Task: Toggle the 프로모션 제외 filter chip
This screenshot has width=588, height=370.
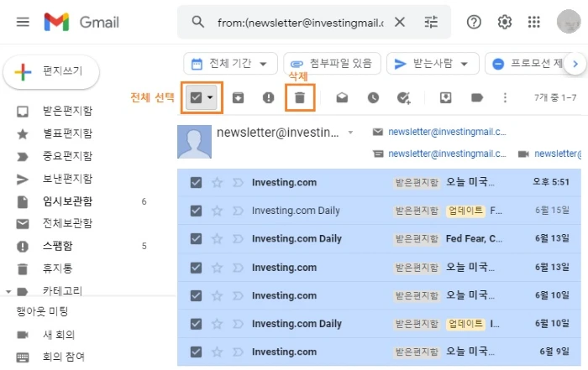Action: click(x=525, y=64)
